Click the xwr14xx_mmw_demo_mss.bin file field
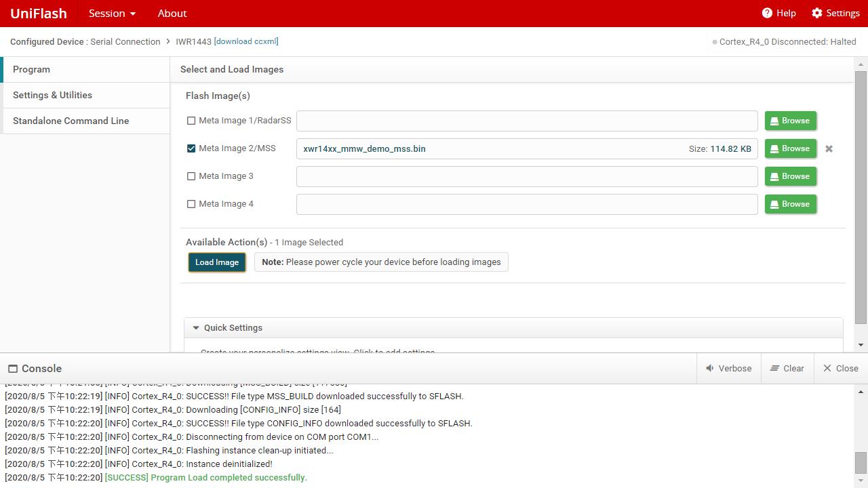The image size is (868, 488). (527, 148)
